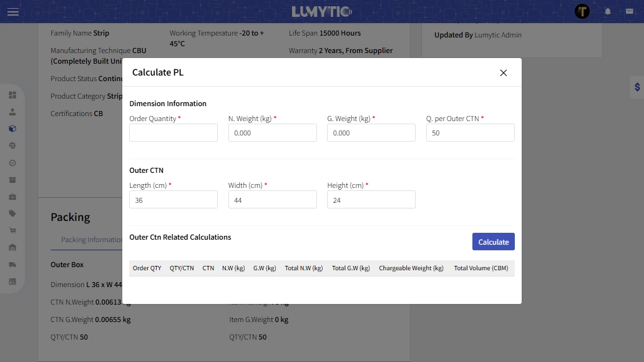Click the Order Quantity input field
The image size is (644, 362).
(x=173, y=132)
